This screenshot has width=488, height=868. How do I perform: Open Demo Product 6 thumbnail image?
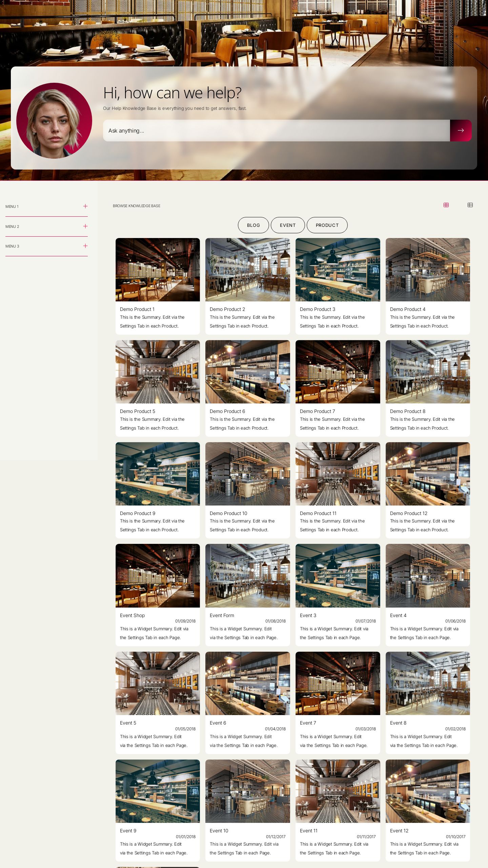coord(247,372)
